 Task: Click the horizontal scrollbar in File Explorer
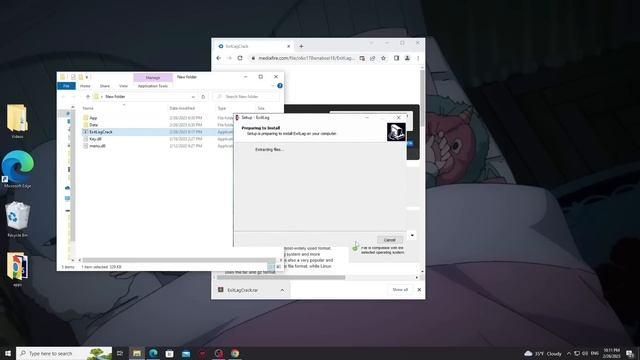[x=178, y=260]
